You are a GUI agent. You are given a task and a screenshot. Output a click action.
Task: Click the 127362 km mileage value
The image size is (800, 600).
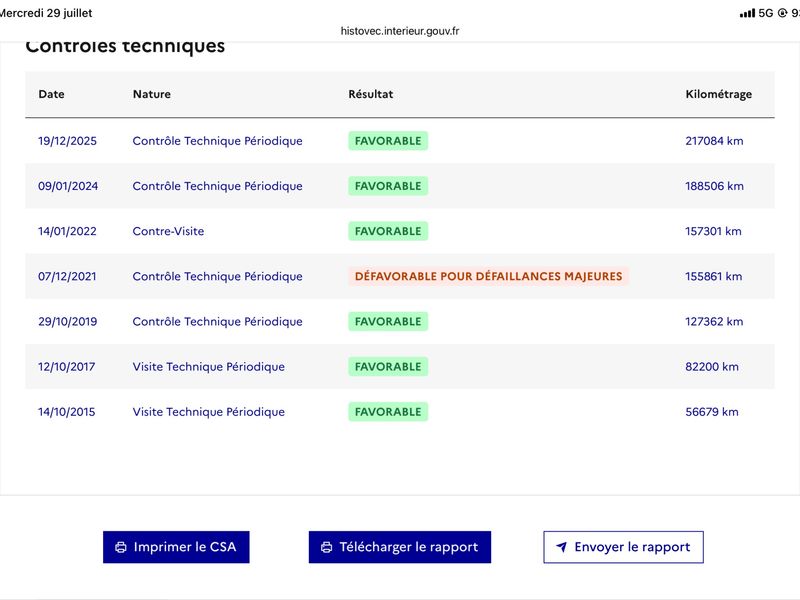714,321
